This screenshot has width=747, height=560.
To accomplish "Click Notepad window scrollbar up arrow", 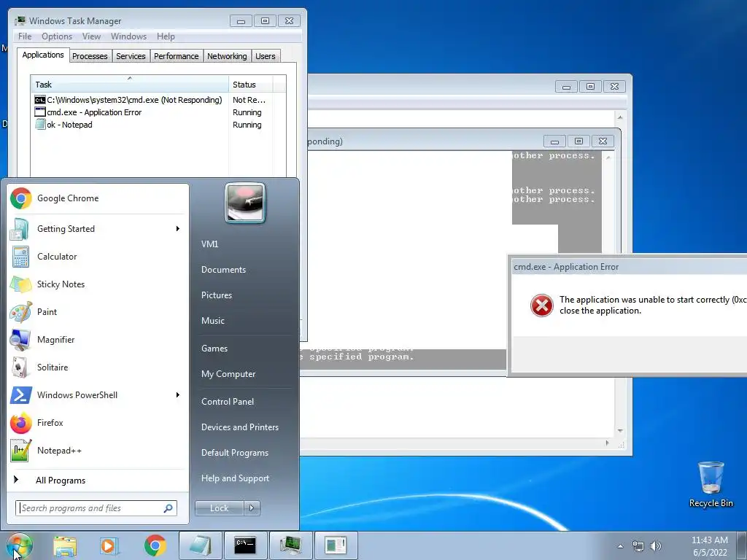I will point(620,117).
